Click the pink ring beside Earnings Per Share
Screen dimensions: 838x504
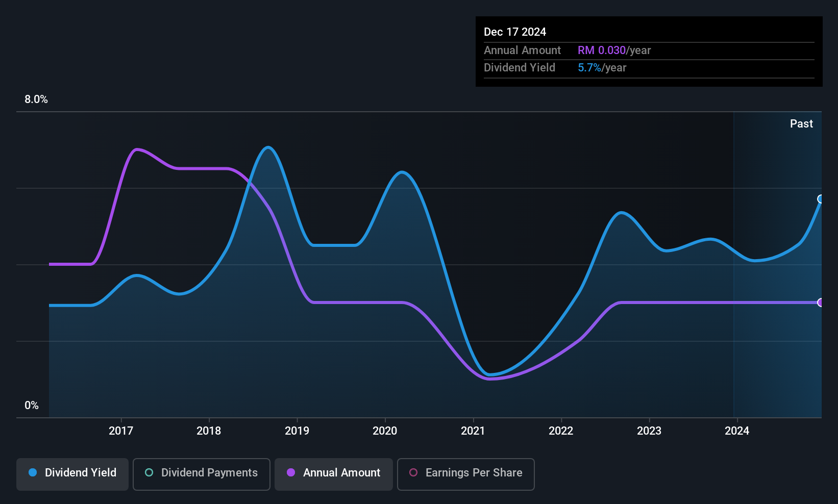(413, 473)
